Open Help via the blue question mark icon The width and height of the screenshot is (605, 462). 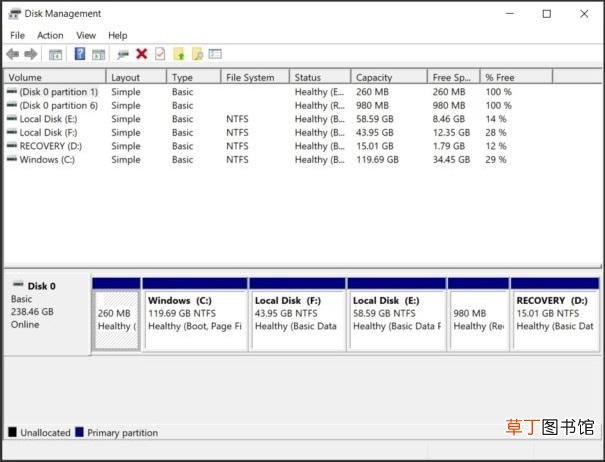click(80, 54)
